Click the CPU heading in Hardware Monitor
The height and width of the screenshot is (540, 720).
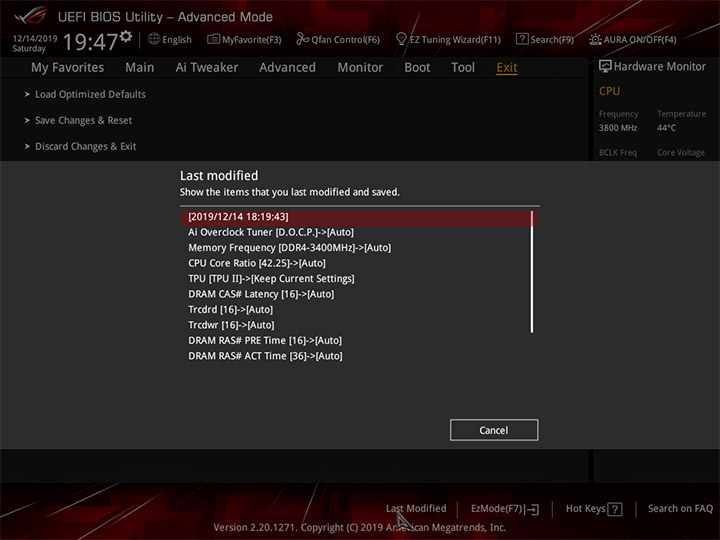tap(609, 91)
